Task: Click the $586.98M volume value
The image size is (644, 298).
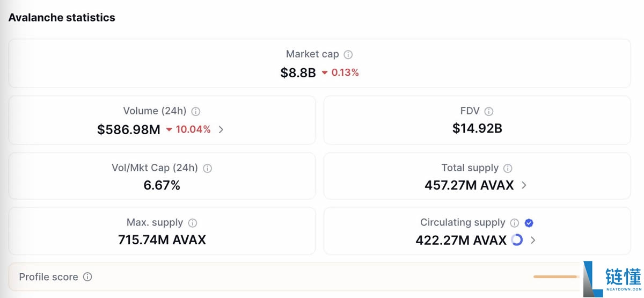Action: (129, 129)
